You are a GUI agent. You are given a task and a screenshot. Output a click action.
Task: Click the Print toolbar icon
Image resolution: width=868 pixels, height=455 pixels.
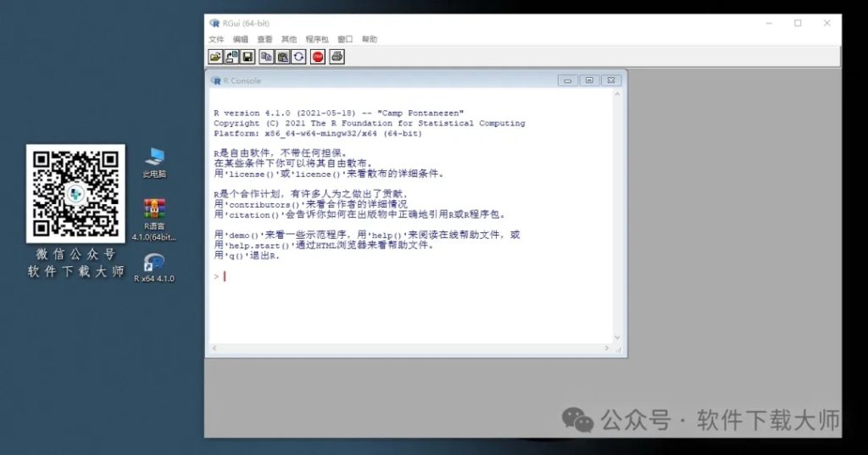(337, 57)
